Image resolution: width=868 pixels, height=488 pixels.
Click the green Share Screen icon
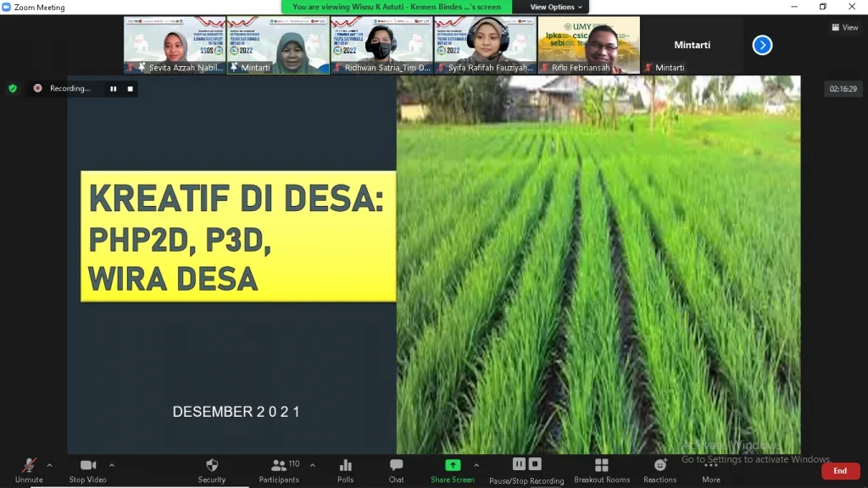(x=453, y=465)
